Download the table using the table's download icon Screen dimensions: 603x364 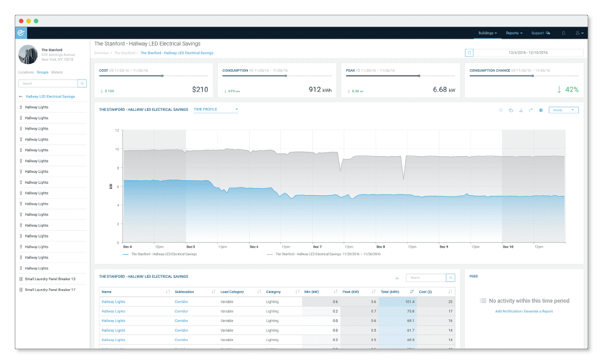[397, 277]
